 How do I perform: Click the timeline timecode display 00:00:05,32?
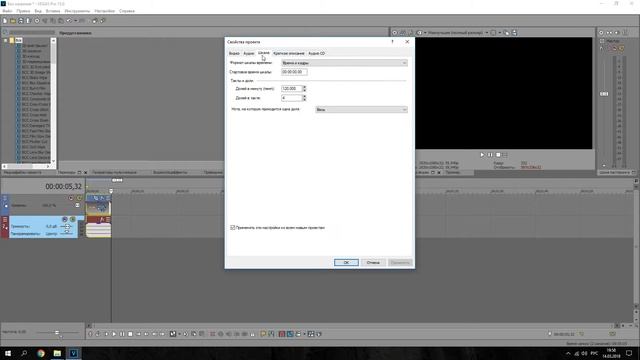coord(63,187)
